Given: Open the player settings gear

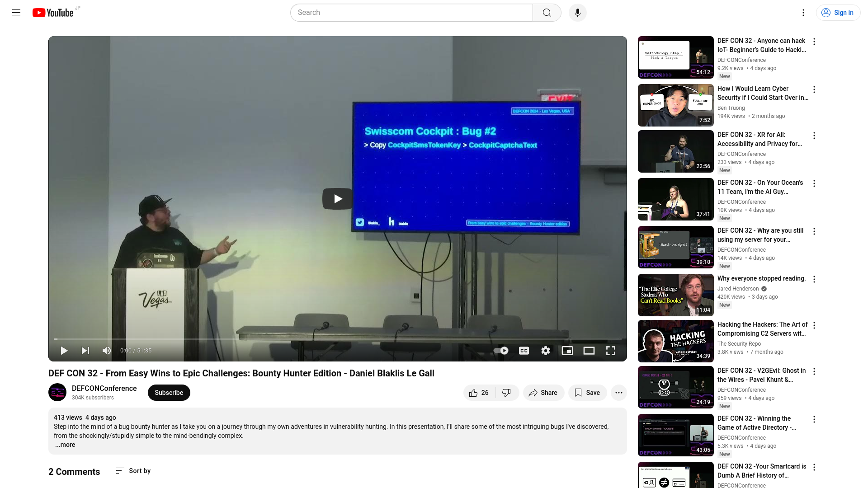Looking at the screenshot, I should coord(546,351).
